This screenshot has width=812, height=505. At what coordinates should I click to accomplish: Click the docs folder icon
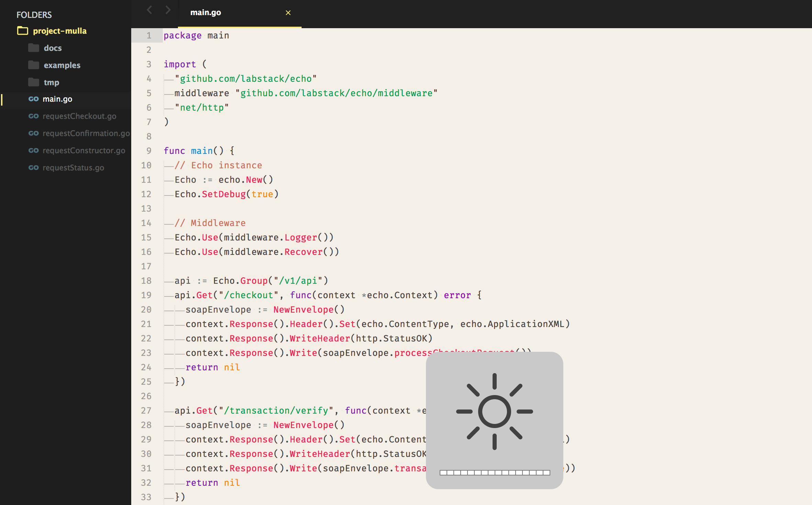coord(34,48)
